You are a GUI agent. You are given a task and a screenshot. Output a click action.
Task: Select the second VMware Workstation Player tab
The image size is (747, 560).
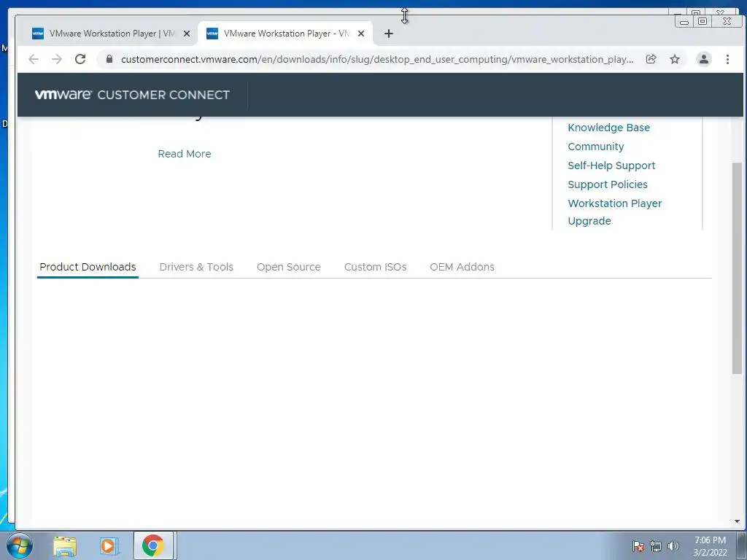click(x=285, y=34)
